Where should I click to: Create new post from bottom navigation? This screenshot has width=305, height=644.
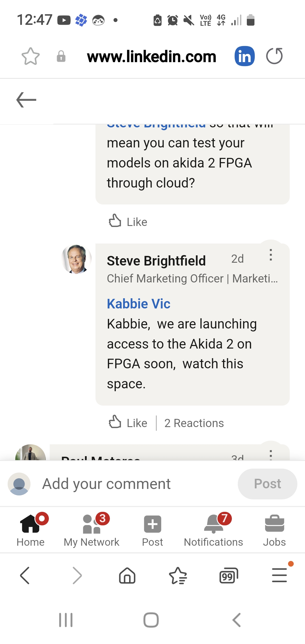pos(152,530)
